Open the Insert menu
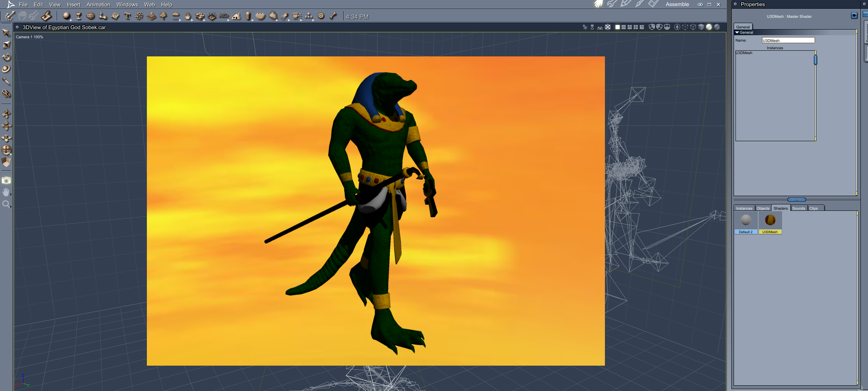Screen dimensions: 868x391 coord(73,5)
